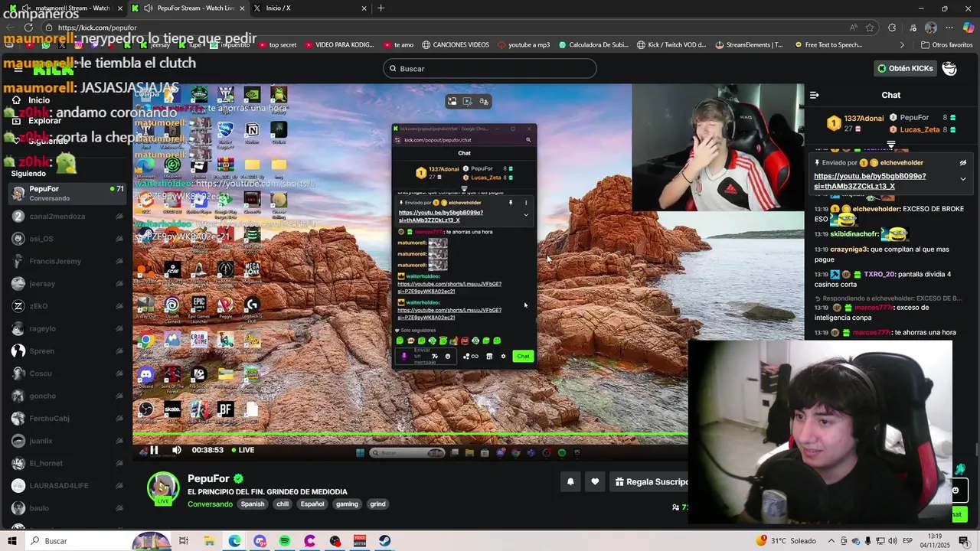Open FrancisJeremy channel in sidebar
This screenshot has width=980, height=551.
67,261
